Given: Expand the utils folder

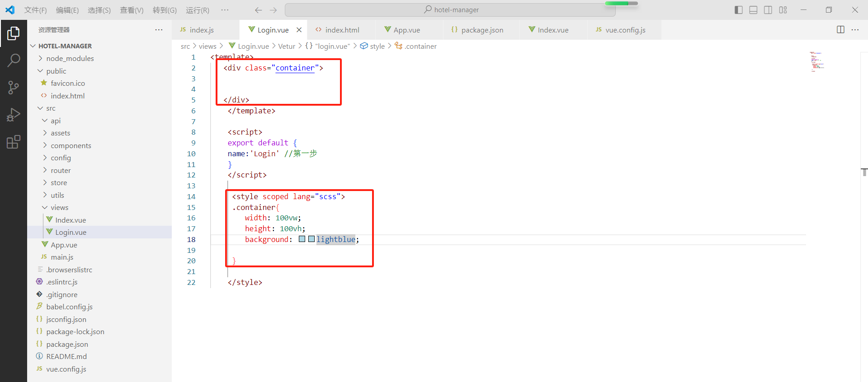Looking at the screenshot, I should (99, 195).
